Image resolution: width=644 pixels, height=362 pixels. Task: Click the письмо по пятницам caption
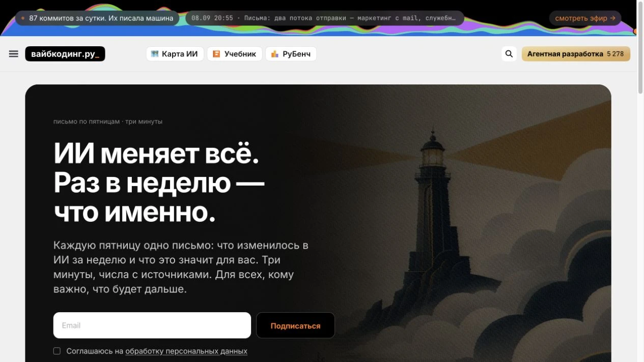coord(108,122)
